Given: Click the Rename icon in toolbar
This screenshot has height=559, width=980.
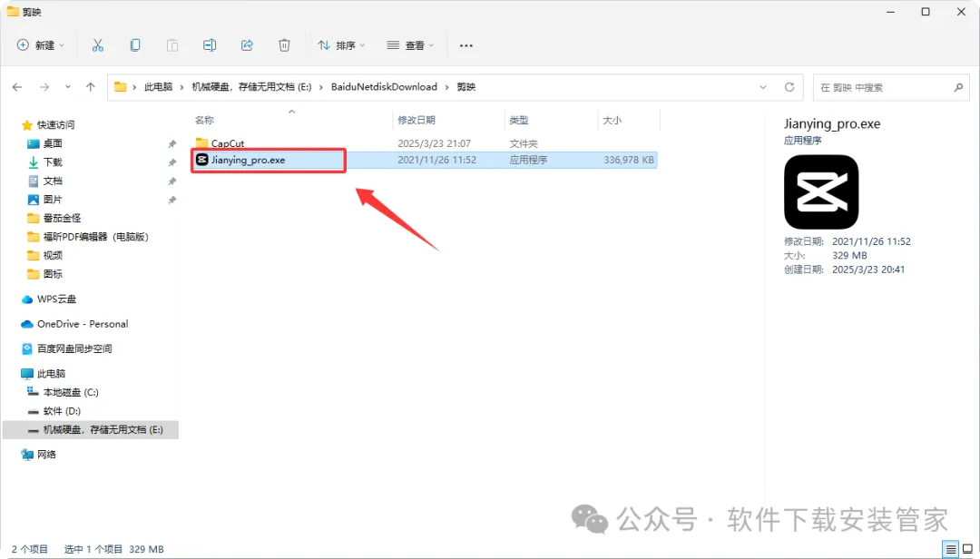Looking at the screenshot, I should pyautogui.click(x=210, y=45).
